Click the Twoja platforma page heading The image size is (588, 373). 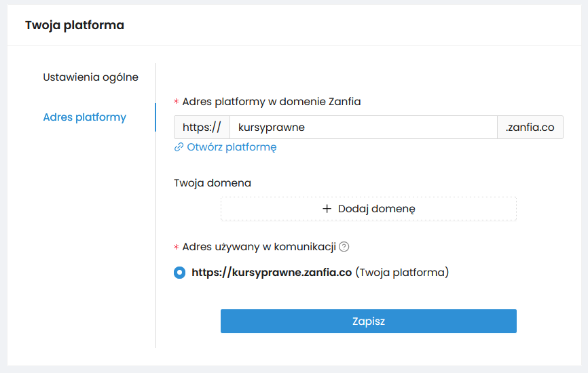[75, 26]
